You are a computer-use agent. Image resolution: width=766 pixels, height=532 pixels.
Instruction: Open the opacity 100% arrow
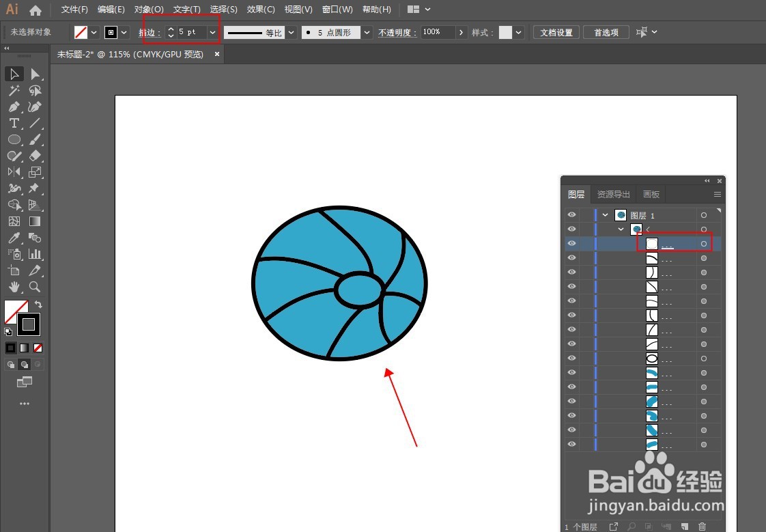[461, 33]
